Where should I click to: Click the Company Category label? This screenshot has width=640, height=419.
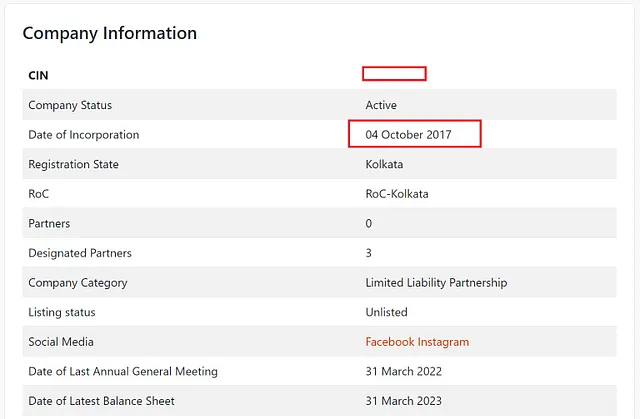[x=78, y=283]
